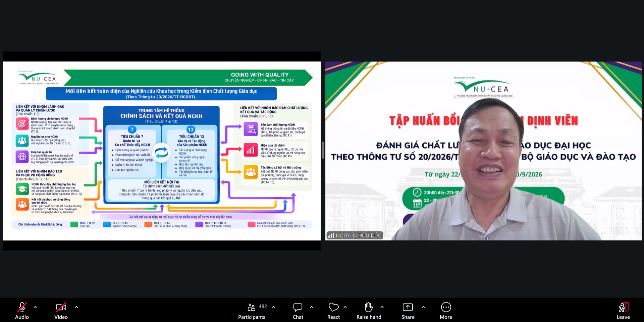Click NGUYỄN HỮU ĐỨC name label
Image resolution: width=644 pixels, height=322 pixels.
tap(358, 235)
